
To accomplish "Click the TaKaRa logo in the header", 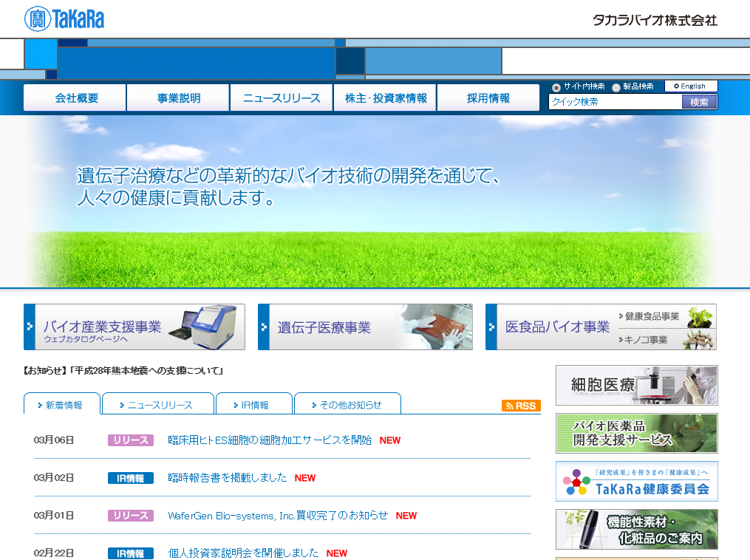I will tap(64, 19).
